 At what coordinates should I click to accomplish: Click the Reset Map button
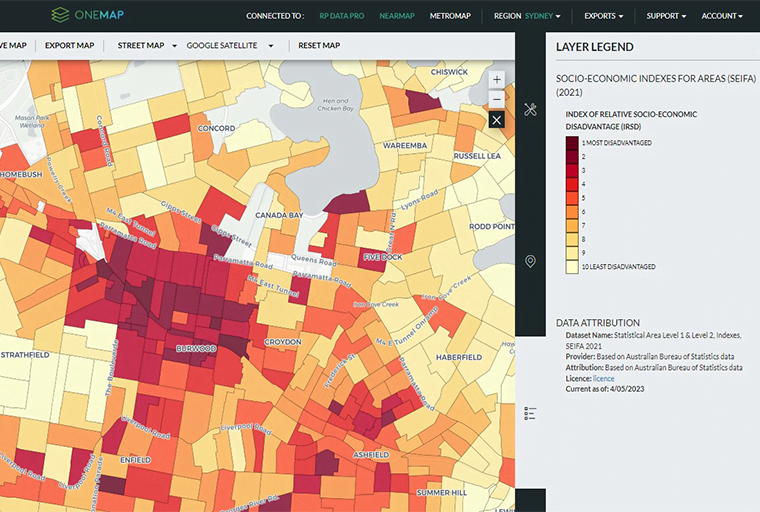click(319, 46)
